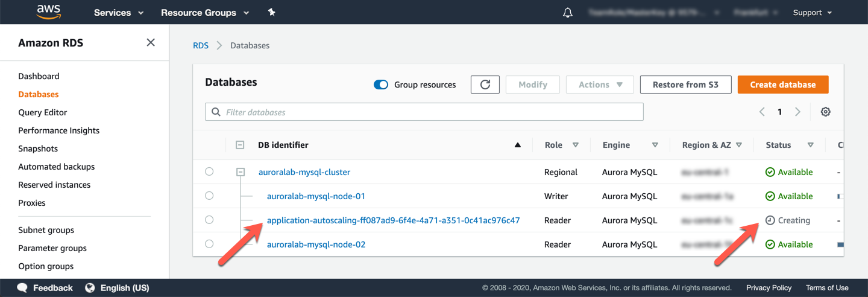
Task: Open Proxies page
Action: (32, 203)
